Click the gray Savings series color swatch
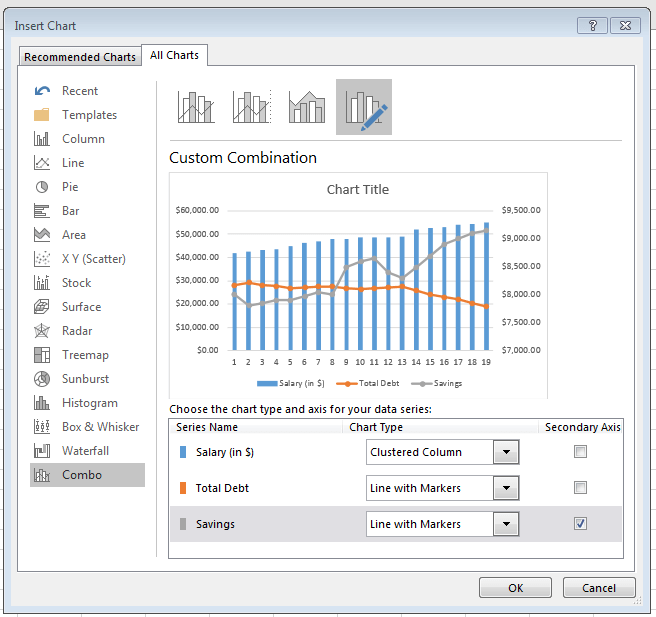656x617 pixels. pyautogui.click(x=183, y=524)
